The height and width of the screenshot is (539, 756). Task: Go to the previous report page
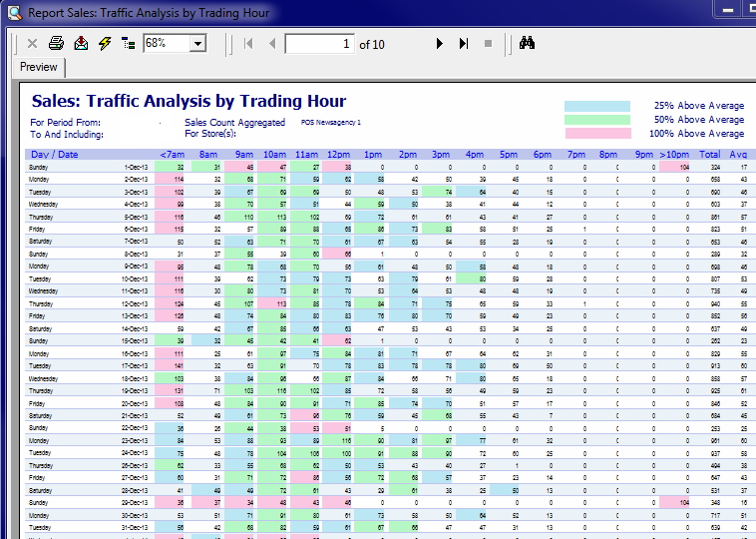pyautogui.click(x=271, y=44)
